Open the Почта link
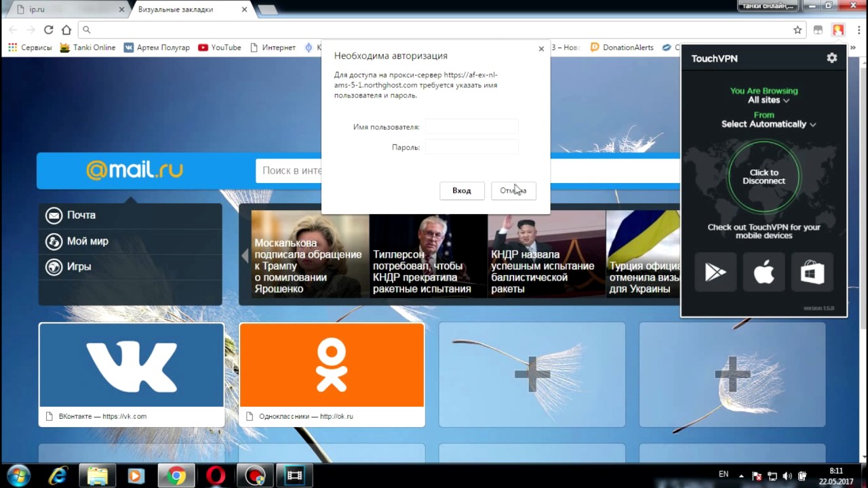The height and width of the screenshot is (488, 868). pyautogui.click(x=81, y=216)
